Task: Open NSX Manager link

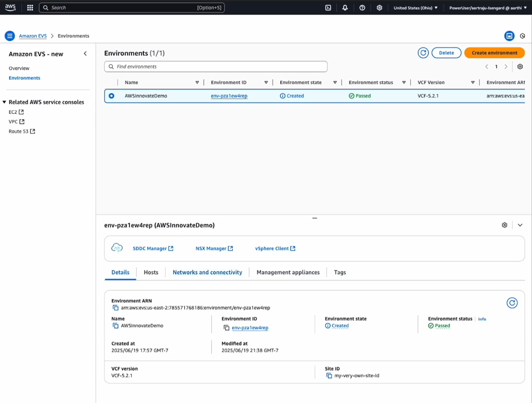Action: pos(214,249)
